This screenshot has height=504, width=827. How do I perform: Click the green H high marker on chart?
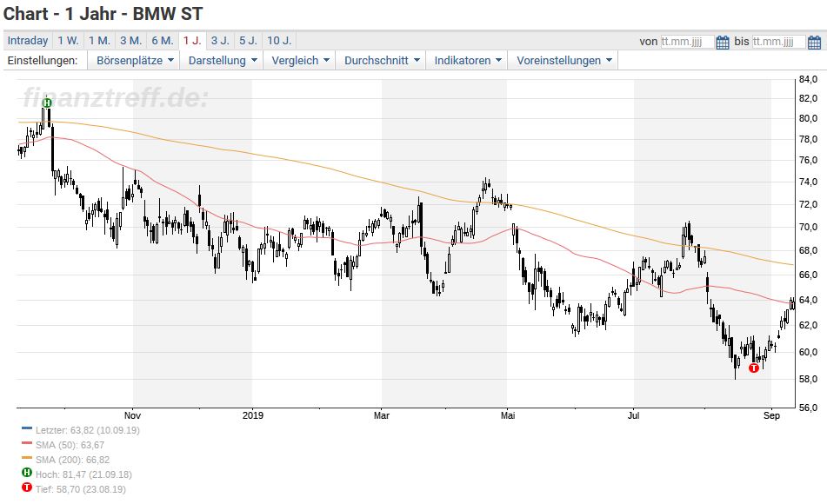pyautogui.click(x=47, y=103)
